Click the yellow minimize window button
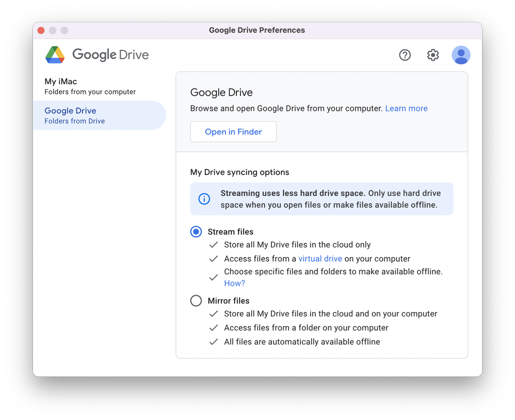This screenshot has width=515, height=420. pyautogui.click(x=53, y=30)
